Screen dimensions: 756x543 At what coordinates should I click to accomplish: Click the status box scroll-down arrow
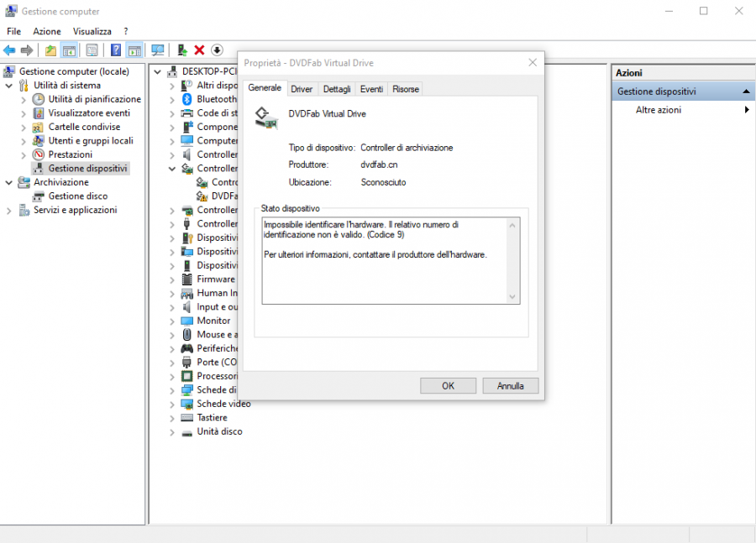click(512, 297)
